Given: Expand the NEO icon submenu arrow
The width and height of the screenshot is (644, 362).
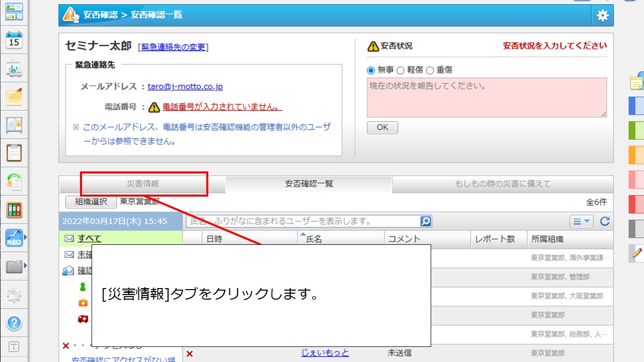Looking at the screenshot, I should pos(25,236).
